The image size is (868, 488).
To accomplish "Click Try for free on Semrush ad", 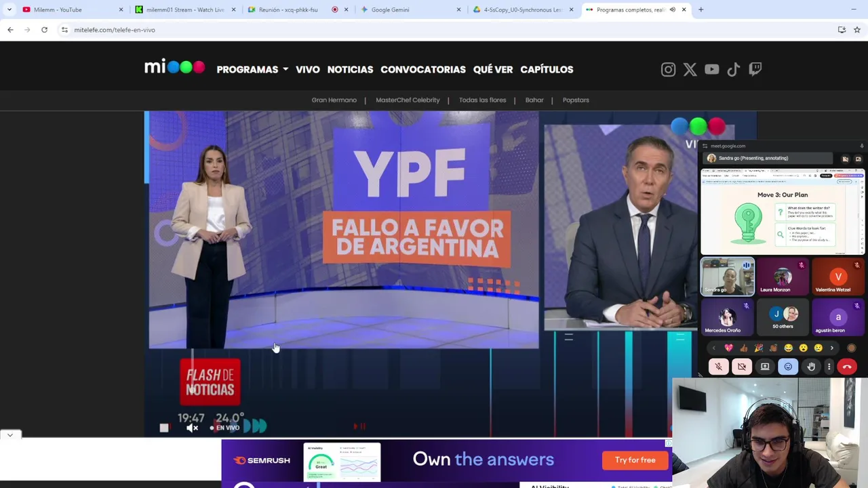I will click(x=635, y=460).
